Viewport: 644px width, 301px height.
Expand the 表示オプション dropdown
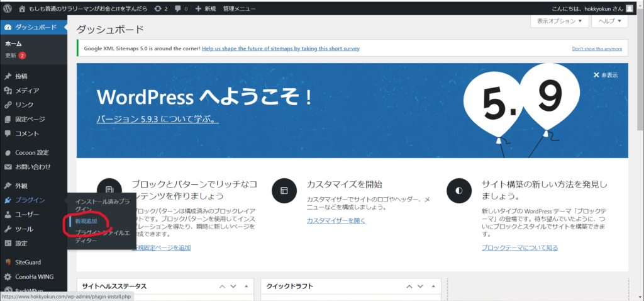(559, 21)
